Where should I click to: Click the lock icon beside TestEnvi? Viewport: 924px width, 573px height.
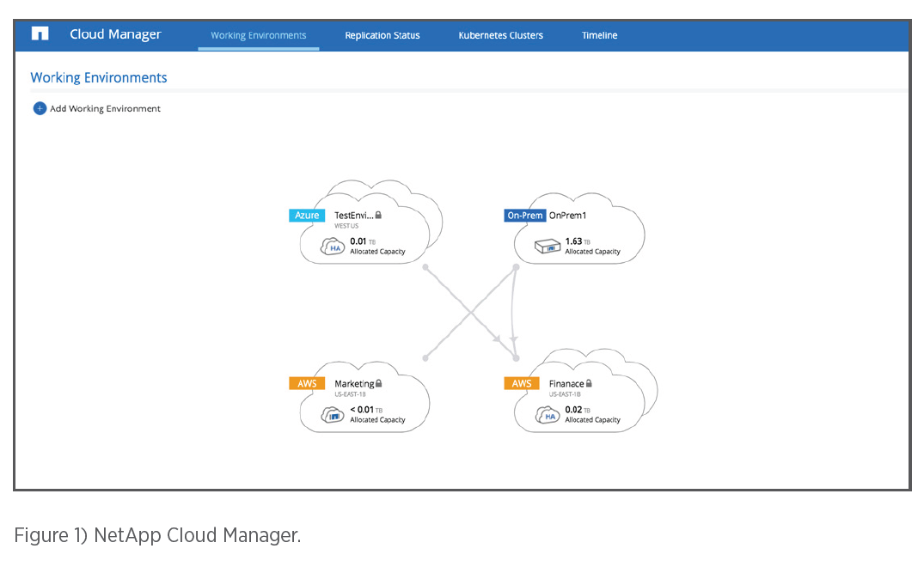(378, 216)
